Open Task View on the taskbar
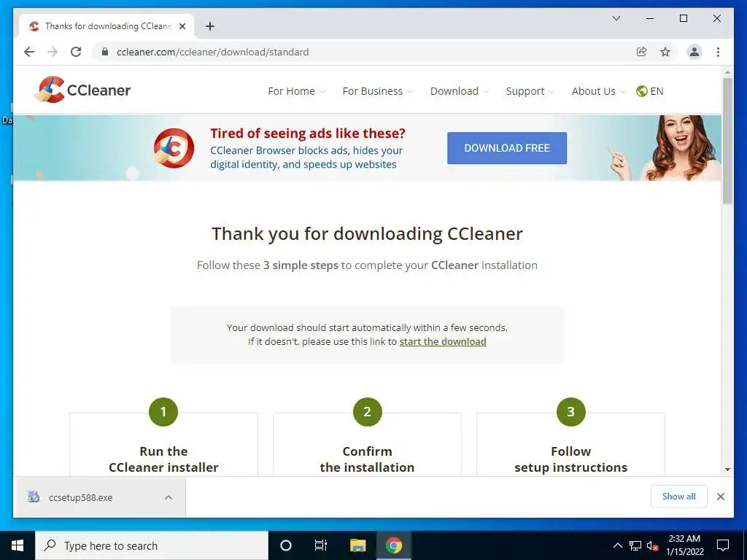 (x=321, y=545)
